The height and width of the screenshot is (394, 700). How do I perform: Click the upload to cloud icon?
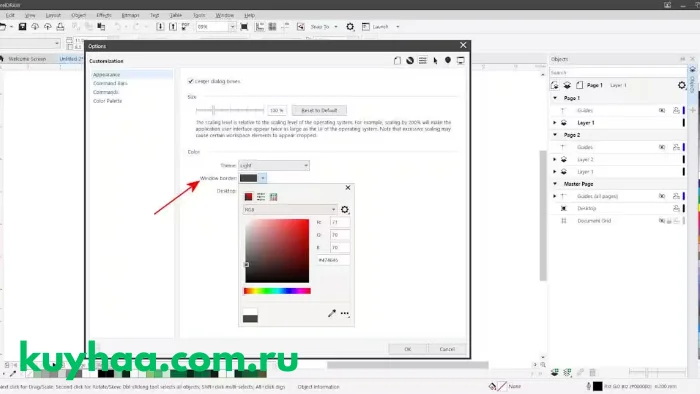pyautogui.click(x=47, y=27)
